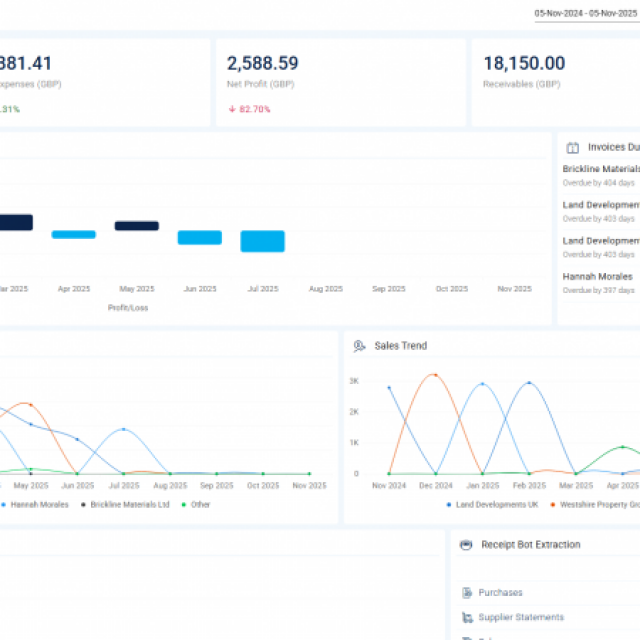Click the Supplier Statements cart icon
This screenshot has height=640, width=640.
click(466, 618)
